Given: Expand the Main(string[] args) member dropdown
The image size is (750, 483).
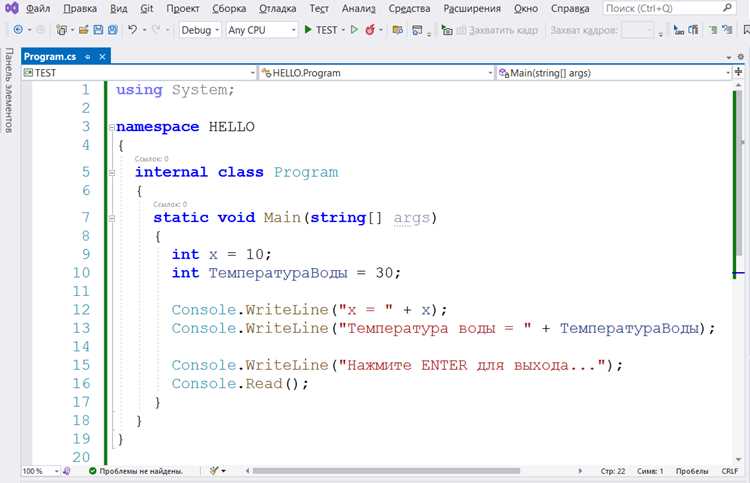Looking at the screenshot, I should pos(614,73).
